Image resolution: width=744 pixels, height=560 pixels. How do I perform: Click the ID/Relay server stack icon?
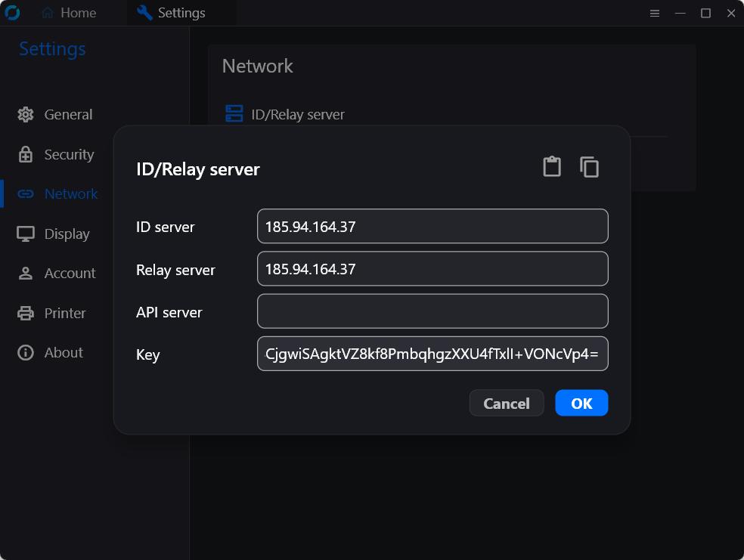point(234,114)
